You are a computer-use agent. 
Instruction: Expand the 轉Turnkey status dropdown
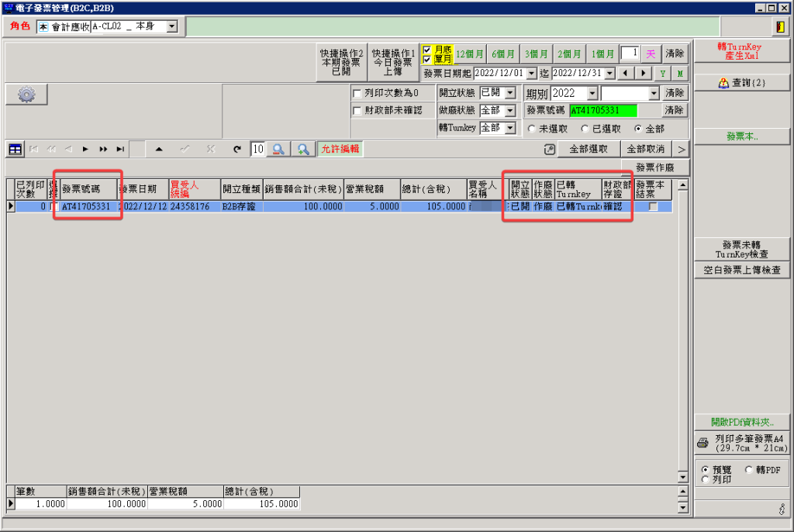tap(509, 129)
